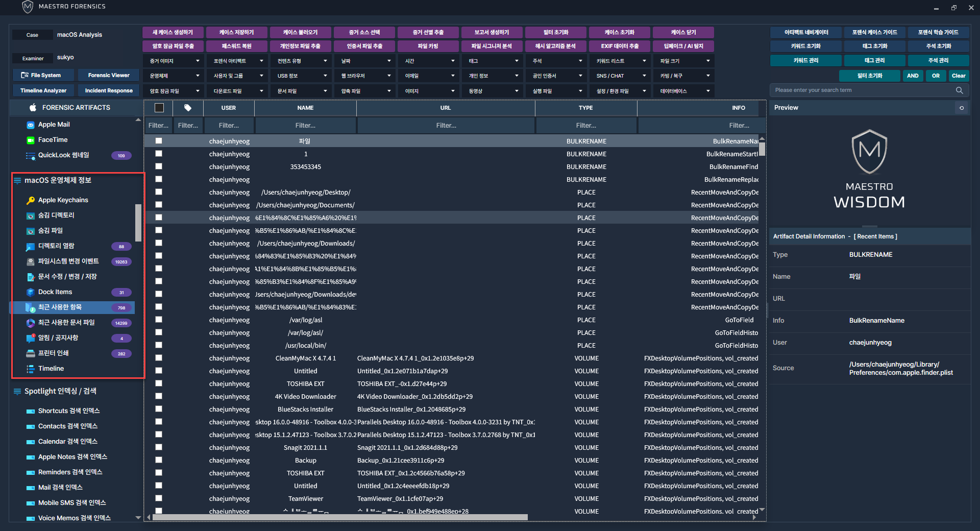Click the Apple Keychains key icon
The image size is (980, 531).
[31, 201]
